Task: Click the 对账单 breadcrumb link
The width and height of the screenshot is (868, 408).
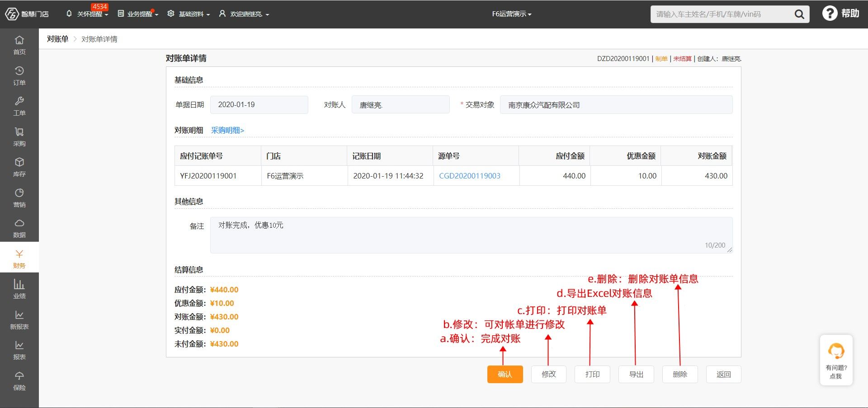Action: [57, 39]
